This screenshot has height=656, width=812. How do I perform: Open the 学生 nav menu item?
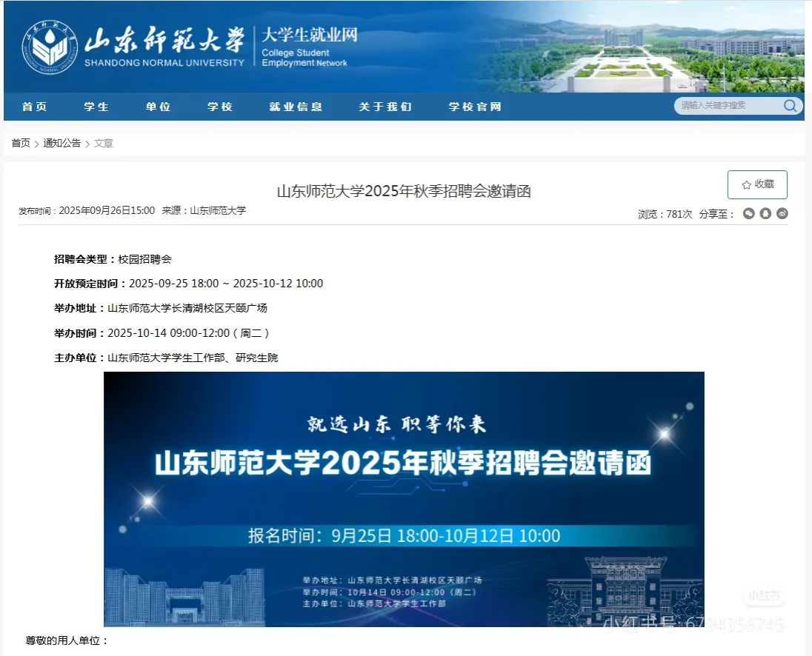tap(96, 107)
